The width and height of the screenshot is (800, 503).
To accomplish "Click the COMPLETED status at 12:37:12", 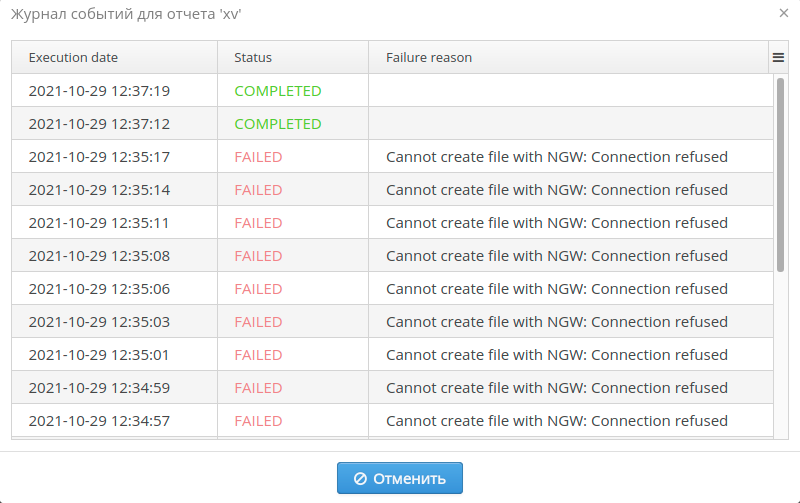I will pyautogui.click(x=277, y=124).
